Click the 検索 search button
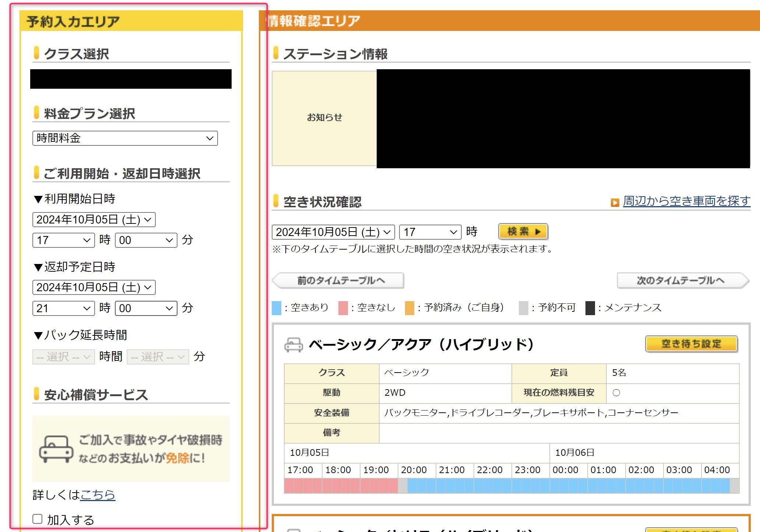The image size is (760, 532). (x=523, y=232)
